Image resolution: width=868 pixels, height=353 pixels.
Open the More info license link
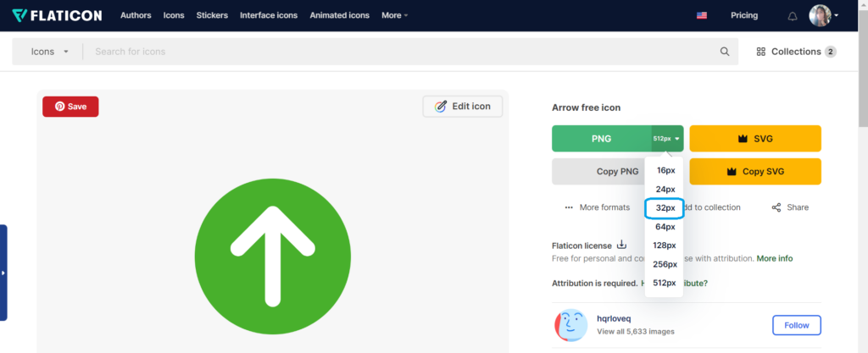pos(774,258)
